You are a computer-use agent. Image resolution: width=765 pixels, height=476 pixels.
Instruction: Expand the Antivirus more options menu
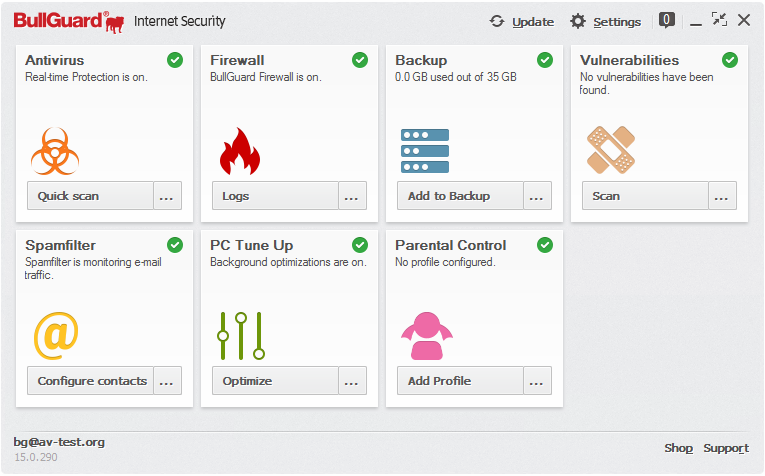[x=167, y=196]
